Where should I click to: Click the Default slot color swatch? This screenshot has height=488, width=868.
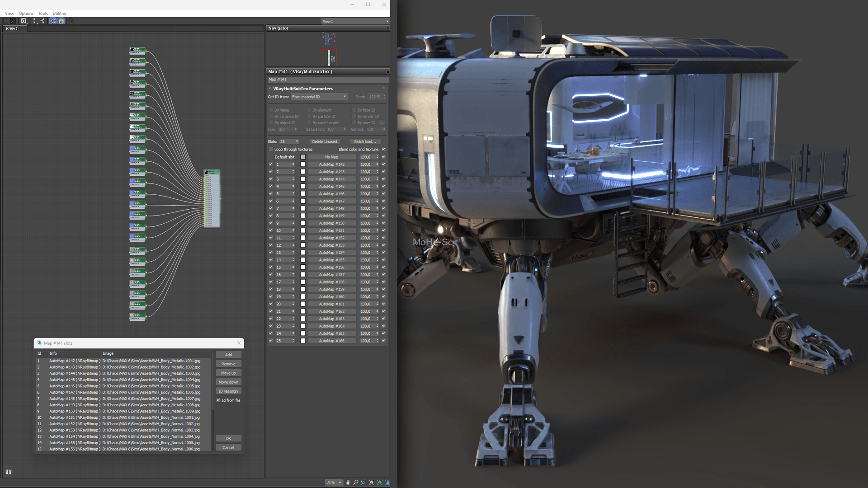point(303,157)
